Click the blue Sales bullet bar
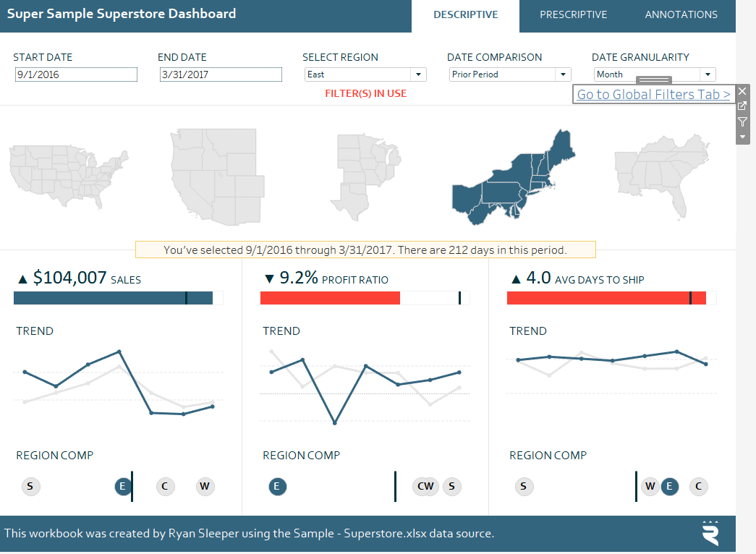 coord(114,298)
